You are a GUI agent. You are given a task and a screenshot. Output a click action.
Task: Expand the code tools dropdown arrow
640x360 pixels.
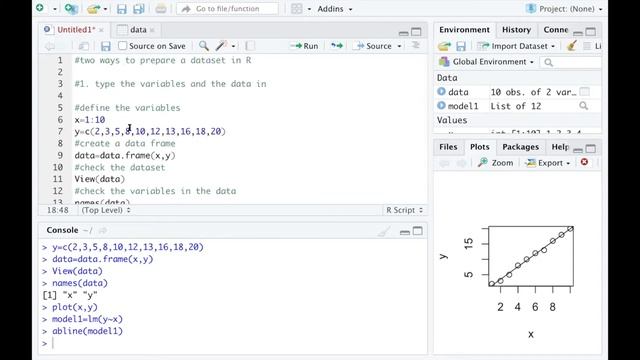pyautogui.click(x=233, y=46)
